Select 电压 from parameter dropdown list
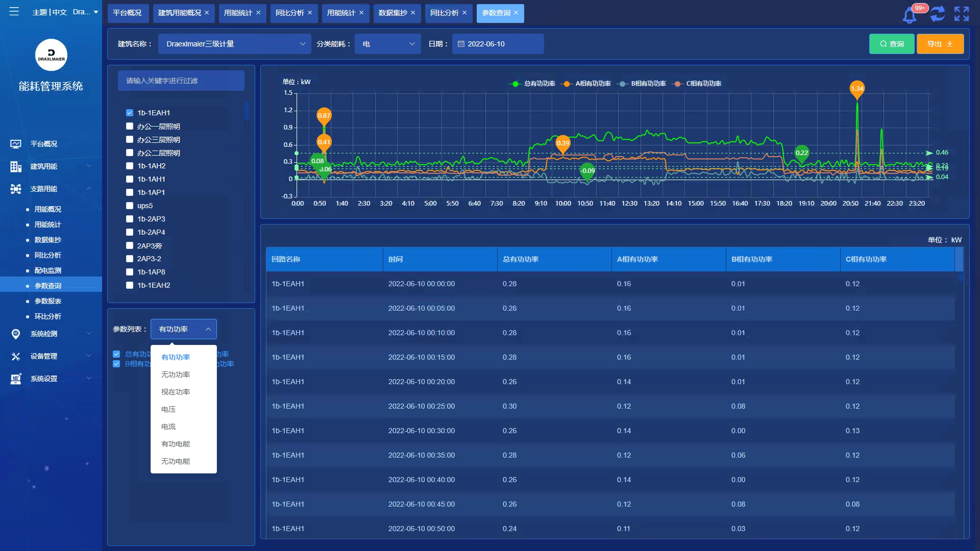The height and width of the screenshot is (551, 980). 168,409
